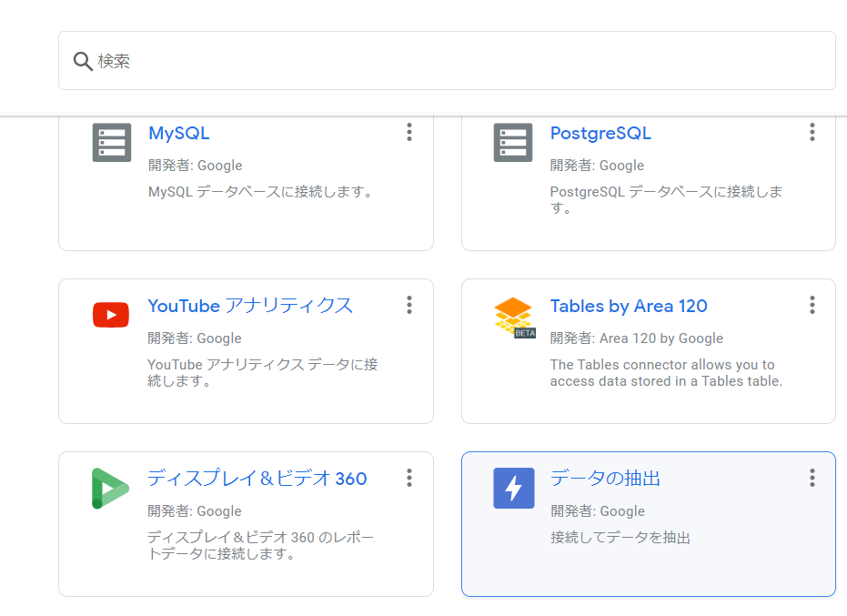Viewport: 847px width, 616px height.
Task: Click the ディスプレイ＆ビデオ 360 のレポート description
Action: point(260,545)
